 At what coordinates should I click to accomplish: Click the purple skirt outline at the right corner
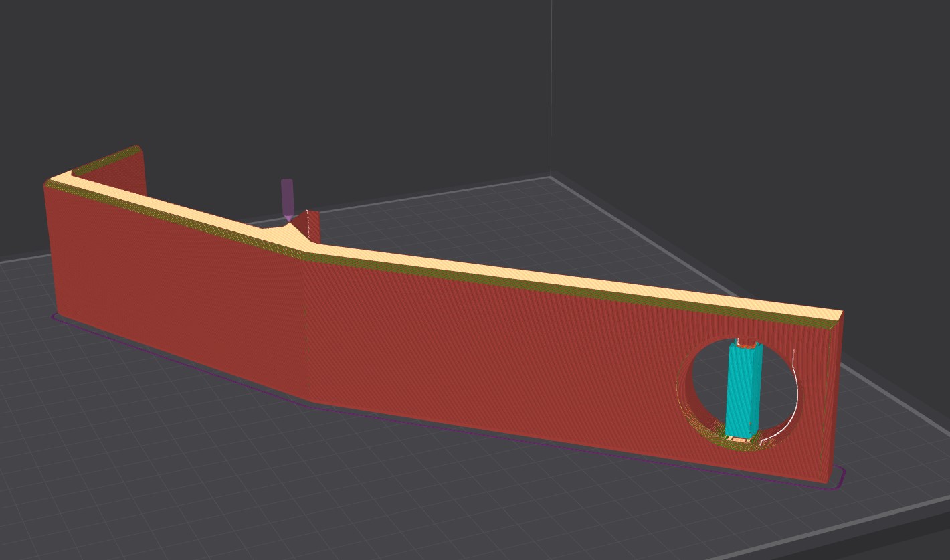842,476
